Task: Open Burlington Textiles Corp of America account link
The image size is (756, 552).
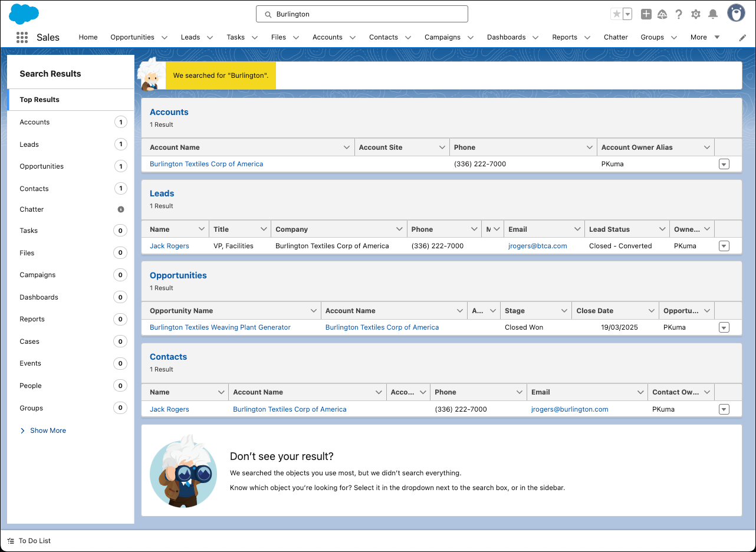Action: click(x=206, y=164)
